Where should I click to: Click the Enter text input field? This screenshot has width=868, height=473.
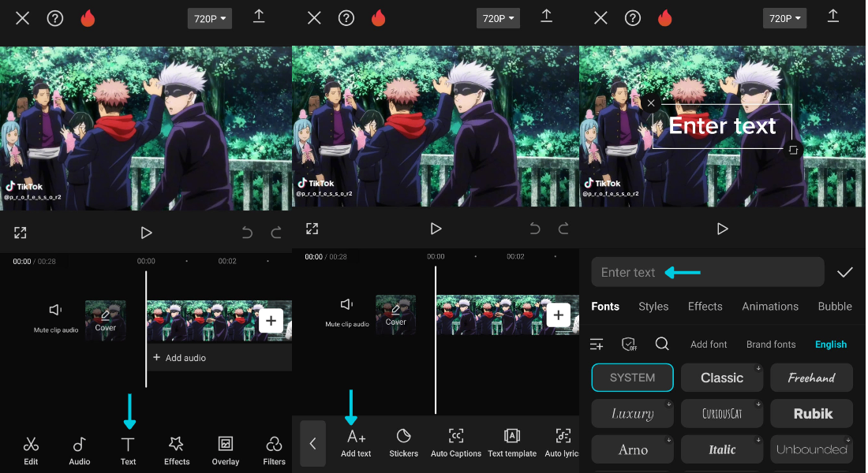[x=708, y=272]
